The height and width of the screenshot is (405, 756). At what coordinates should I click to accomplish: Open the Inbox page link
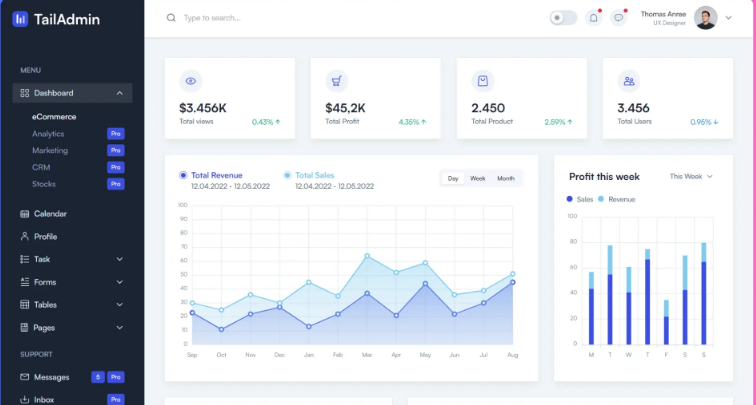point(44,400)
